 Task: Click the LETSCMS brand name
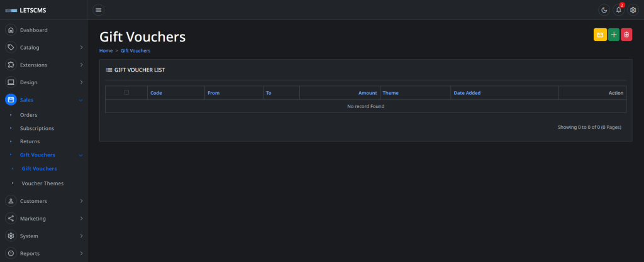[33, 11]
